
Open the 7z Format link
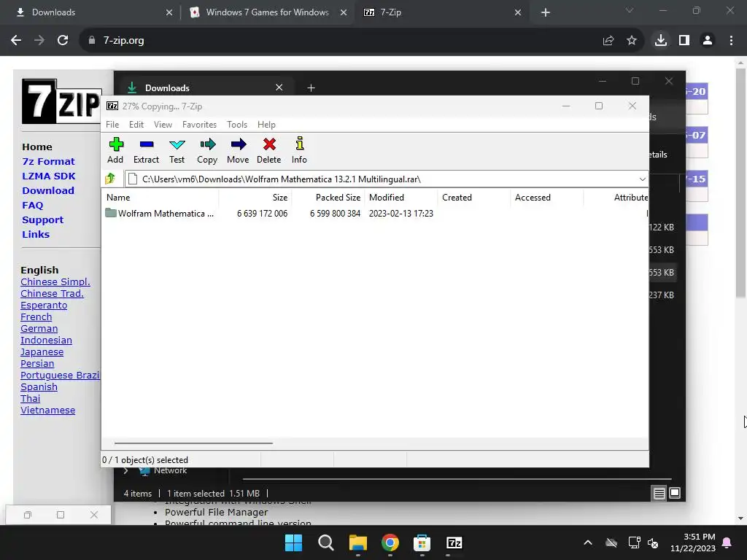[49, 161]
